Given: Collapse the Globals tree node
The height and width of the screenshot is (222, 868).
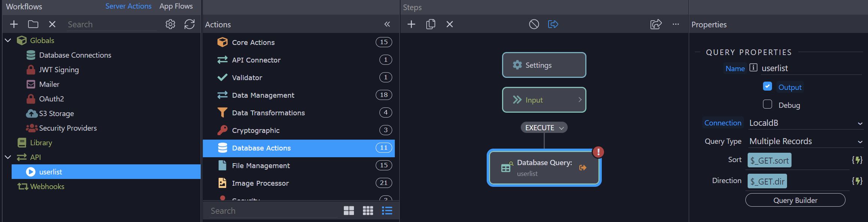Looking at the screenshot, I should pyautogui.click(x=8, y=40).
